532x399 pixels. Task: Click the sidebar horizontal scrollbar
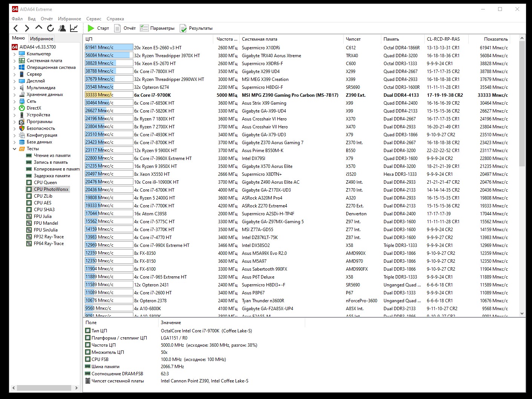pyautogui.click(x=45, y=388)
